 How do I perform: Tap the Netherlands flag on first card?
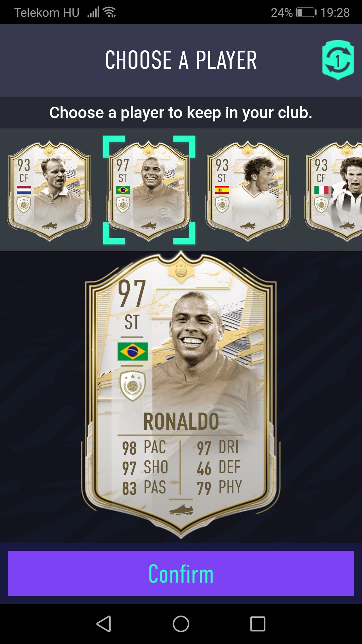[24, 190]
